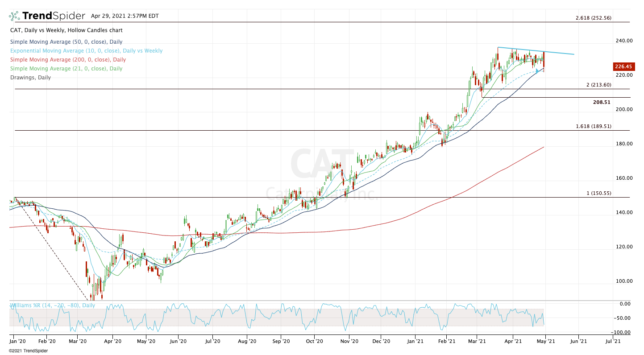Select the Simple Moving Average (50) legend entry
This screenshot has height=355, width=644.
[x=66, y=42]
